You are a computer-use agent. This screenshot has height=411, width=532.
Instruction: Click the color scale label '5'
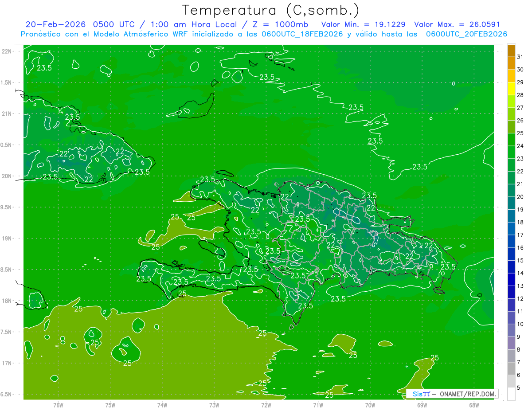pyautogui.click(x=519, y=388)
